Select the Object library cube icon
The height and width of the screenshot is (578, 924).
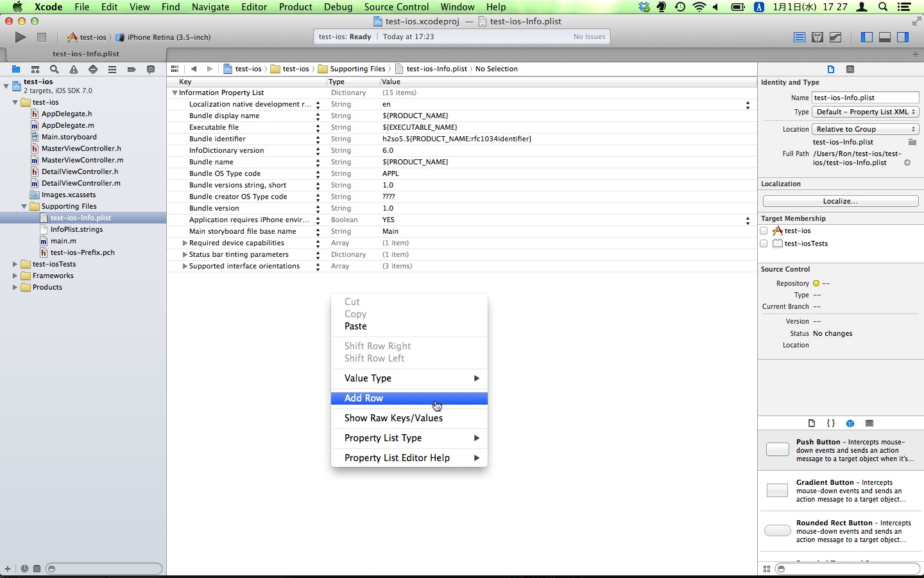(x=850, y=423)
